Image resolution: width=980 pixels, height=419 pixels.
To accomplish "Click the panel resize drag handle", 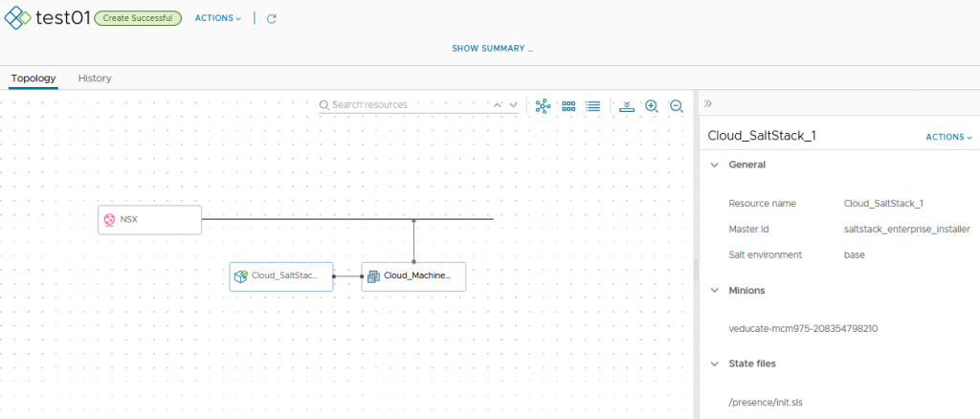I will [x=697, y=271].
